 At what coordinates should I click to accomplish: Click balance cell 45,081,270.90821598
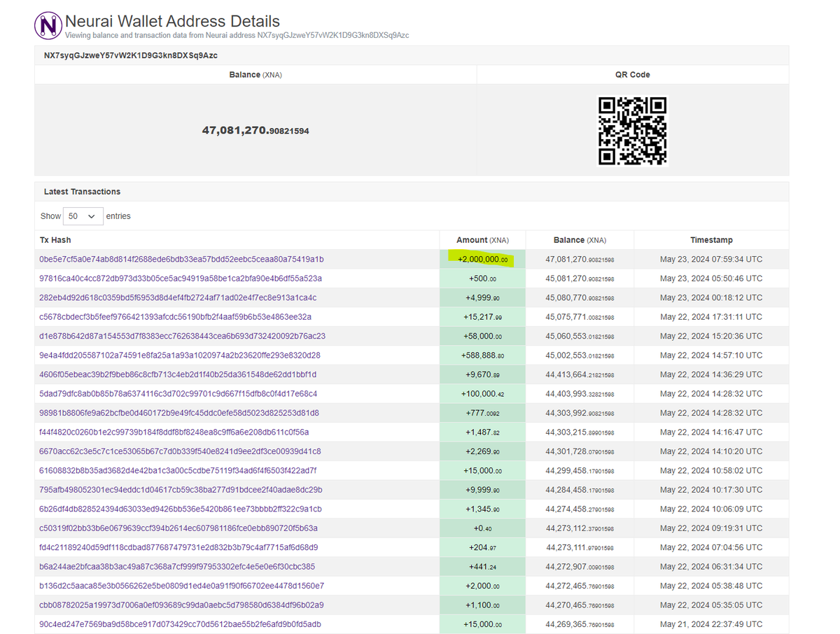tap(580, 279)
